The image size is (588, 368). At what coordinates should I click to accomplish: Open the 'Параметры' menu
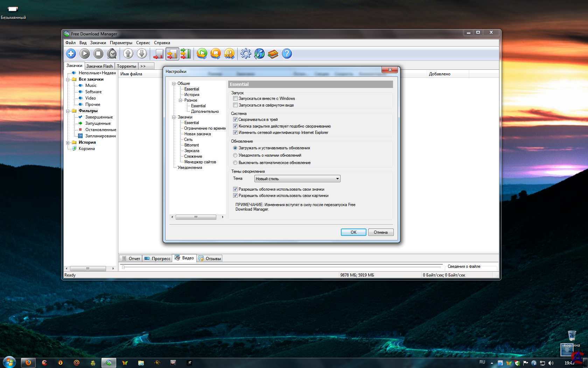(121, 43)
